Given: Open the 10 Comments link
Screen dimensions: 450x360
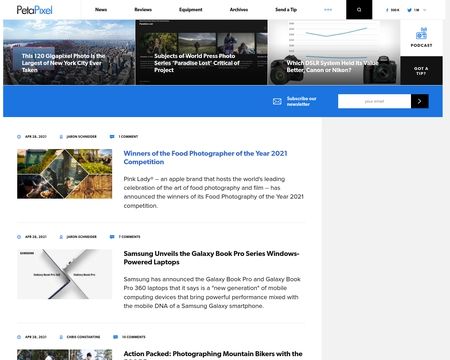Looking at the screenshot, I should tap(134, 337).
